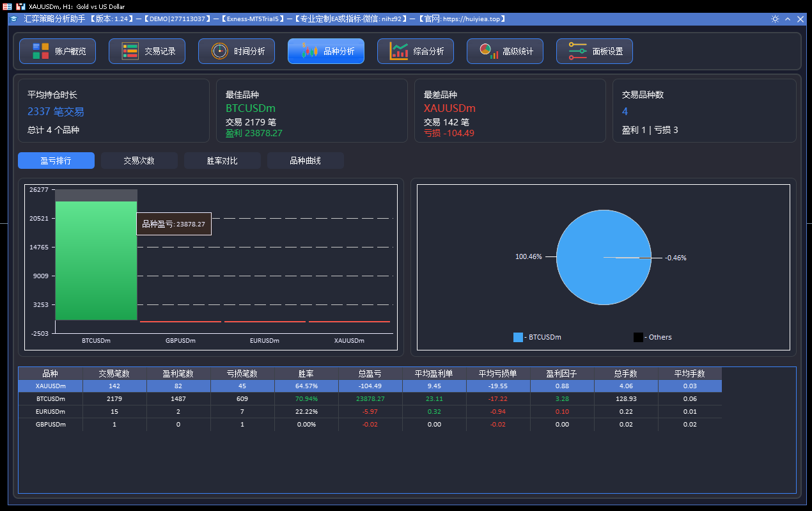Select the XAUUSDm row in table

[x=370, y=386]
